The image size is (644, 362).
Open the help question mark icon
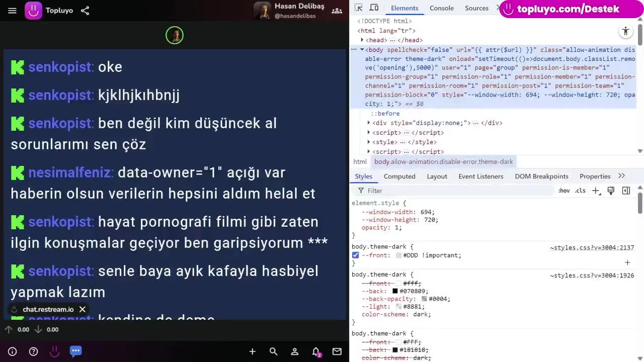point(33,351)
